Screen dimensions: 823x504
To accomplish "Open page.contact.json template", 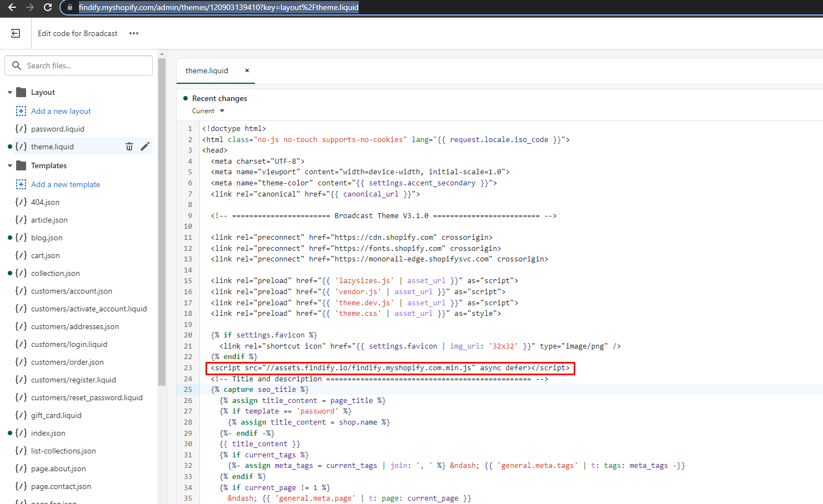I will [x=61, y=486].
